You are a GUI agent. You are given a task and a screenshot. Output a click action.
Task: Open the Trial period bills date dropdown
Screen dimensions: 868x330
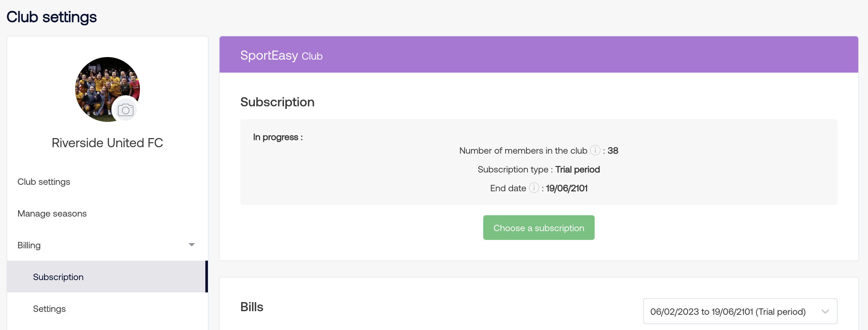point(740,311)
